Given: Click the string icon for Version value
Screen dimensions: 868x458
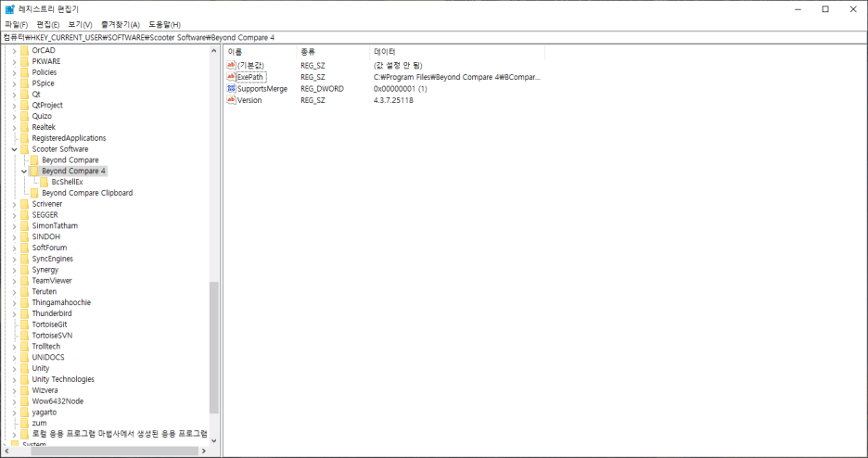Looking at the screenshot, I should (232, 100).
